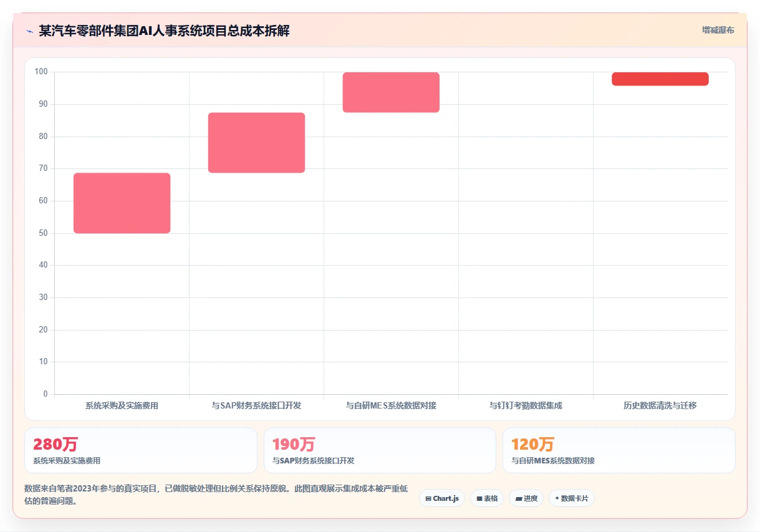Click x-axis label 系统采购及实施费用
This screenshot has height=532, width=760.
tap(122, 405)
